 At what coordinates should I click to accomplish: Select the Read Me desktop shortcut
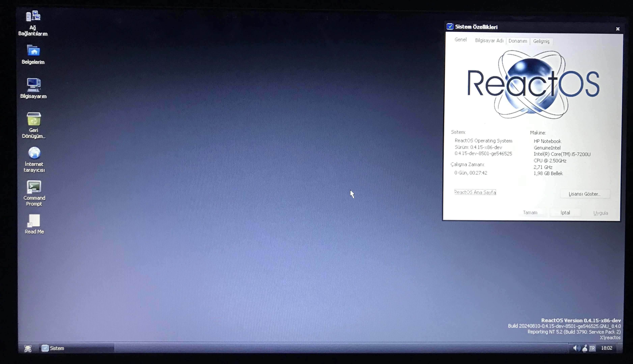[34, 224]
